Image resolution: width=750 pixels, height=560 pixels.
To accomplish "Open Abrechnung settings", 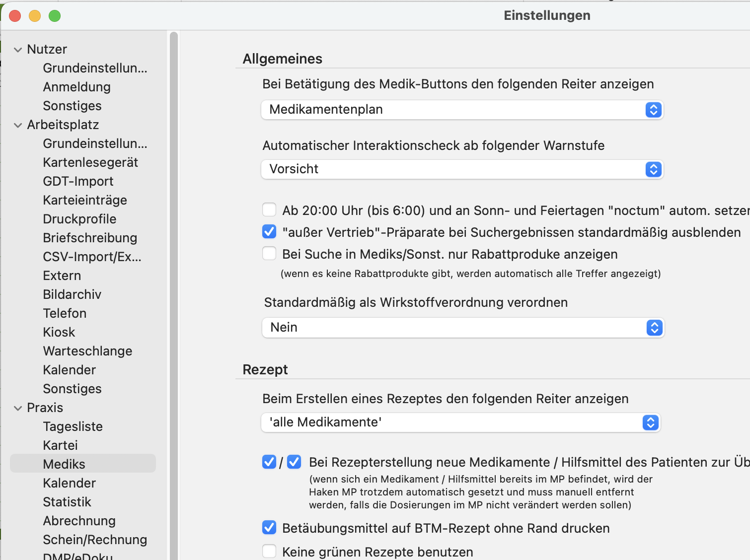I will click(x=79, y=521).
